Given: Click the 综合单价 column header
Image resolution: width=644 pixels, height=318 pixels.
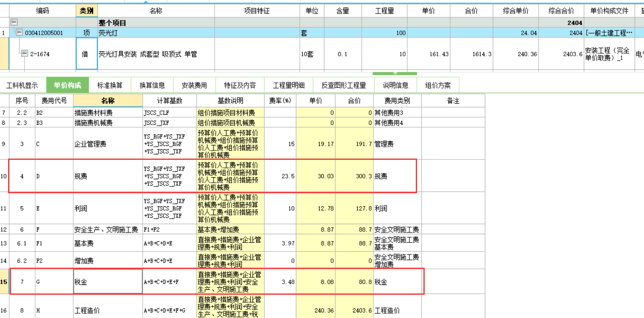Looking at the screenshot, I should point(515,11).
